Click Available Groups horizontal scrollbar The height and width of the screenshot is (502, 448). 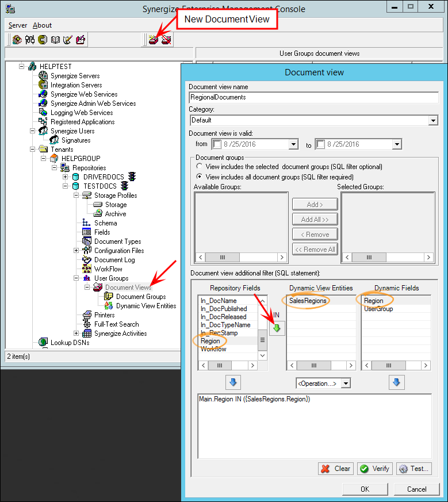(x=241, y=258)
